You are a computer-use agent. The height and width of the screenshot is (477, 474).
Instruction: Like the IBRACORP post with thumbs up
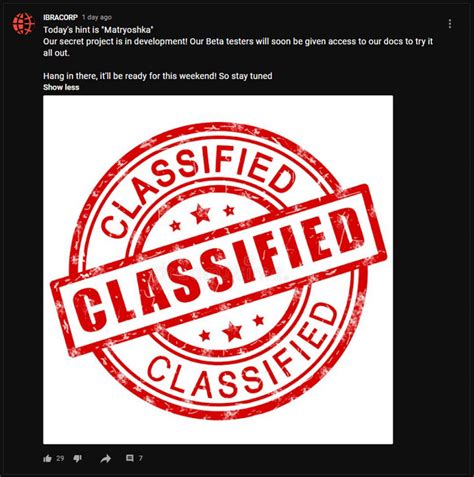point(47,458)
